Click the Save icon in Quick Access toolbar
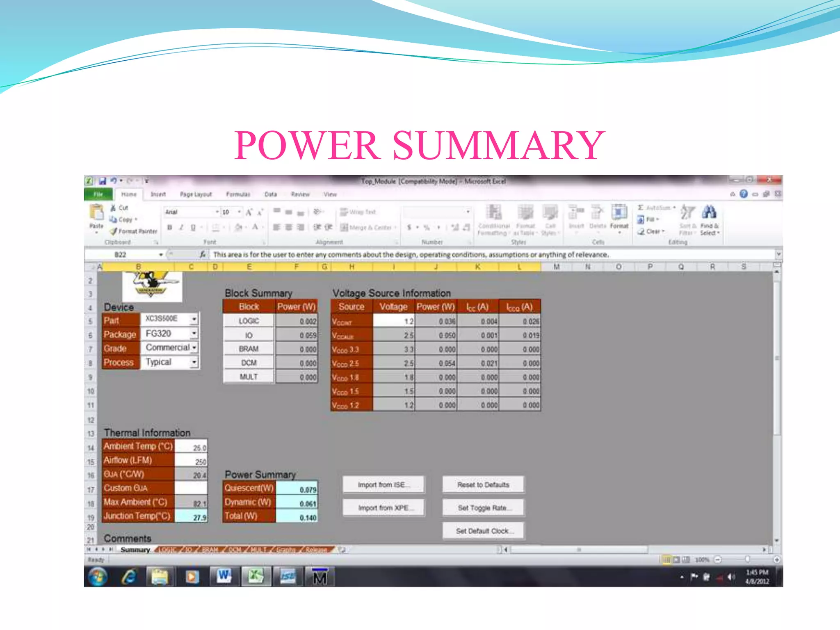This screenshot has width=840, height=630. click(x=103, y=181)
